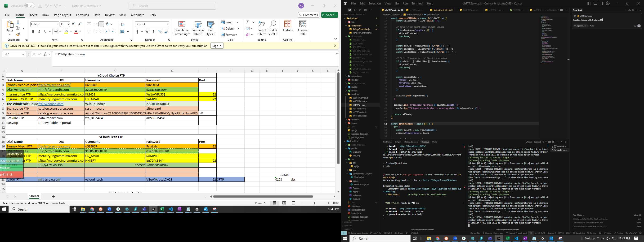Switch to listingController.js editor tab

(442, 10)
